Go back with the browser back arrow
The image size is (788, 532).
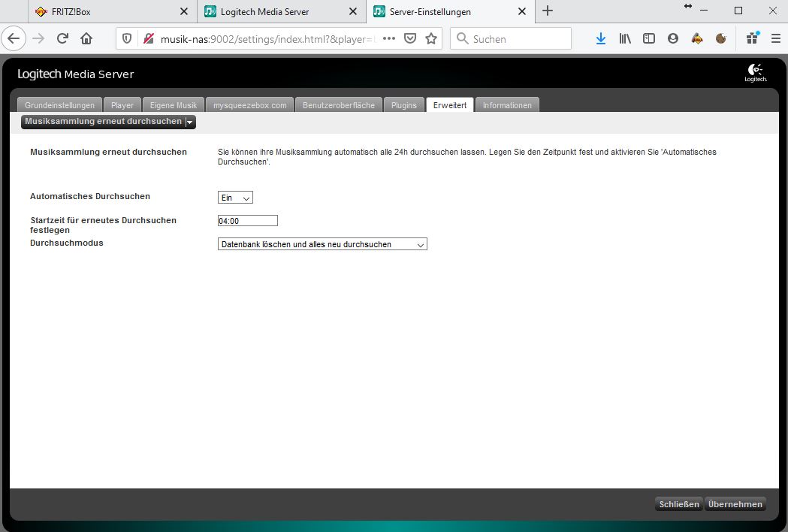[14, 39]
